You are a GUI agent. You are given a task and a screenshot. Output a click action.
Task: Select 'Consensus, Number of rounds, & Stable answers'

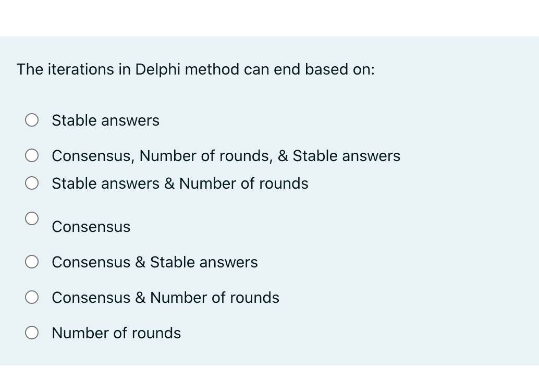click(x=32, y=155)
